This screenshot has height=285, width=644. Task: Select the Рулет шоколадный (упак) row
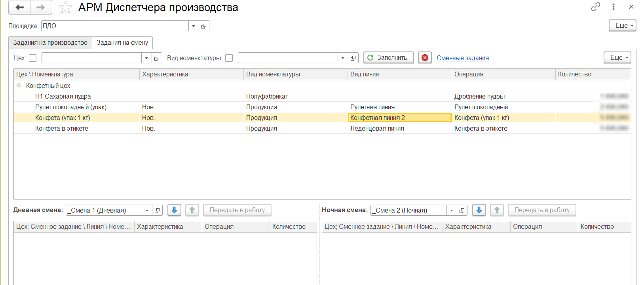(x=71, y=107)
